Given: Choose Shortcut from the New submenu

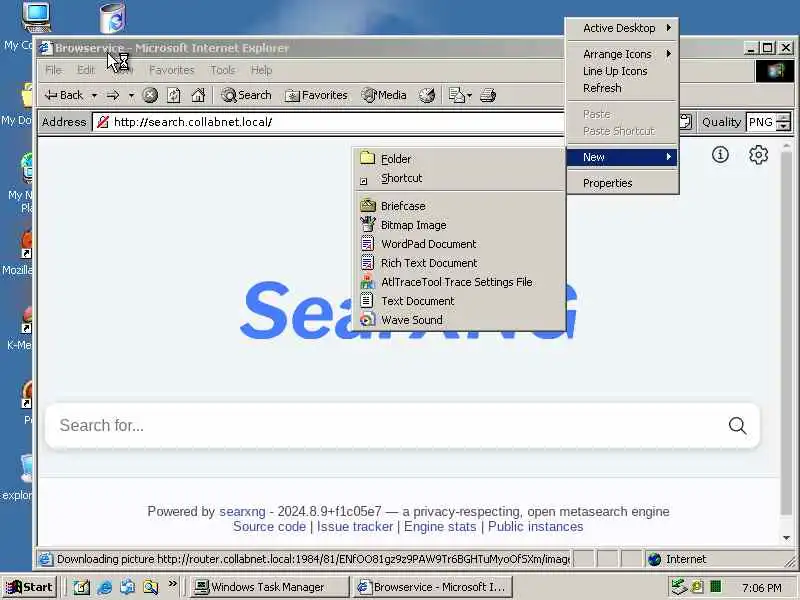Looking at the screenshot, I should pos(459,178).
